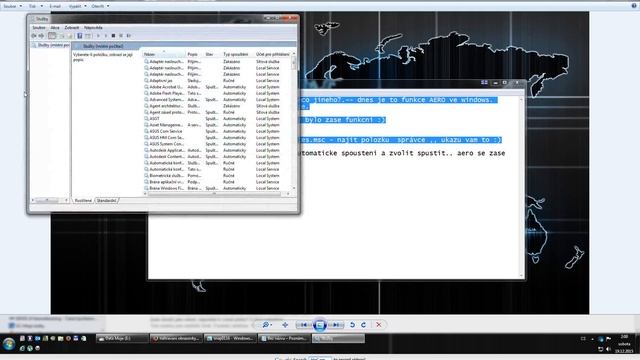Click the fit-to-window size icon in Photo Viewer

(x=285, y=325)
